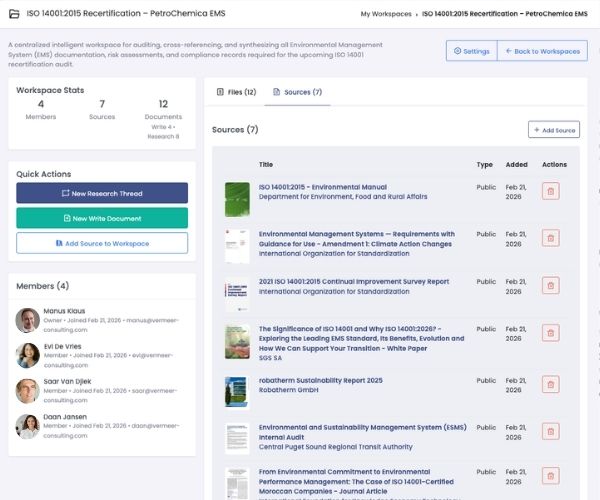Viewport: 600px width, 500px height.
Task: Click the Workspace Stats heading
Action: (x=50, y=90)
